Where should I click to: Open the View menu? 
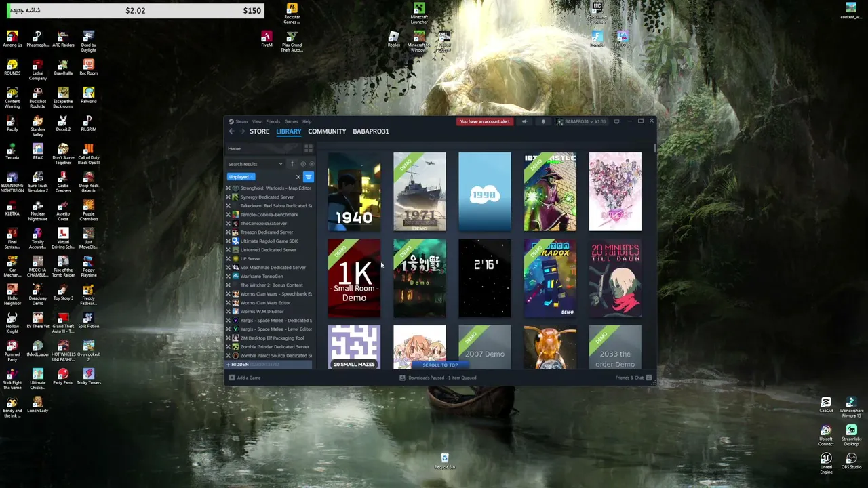coord(257,121)
